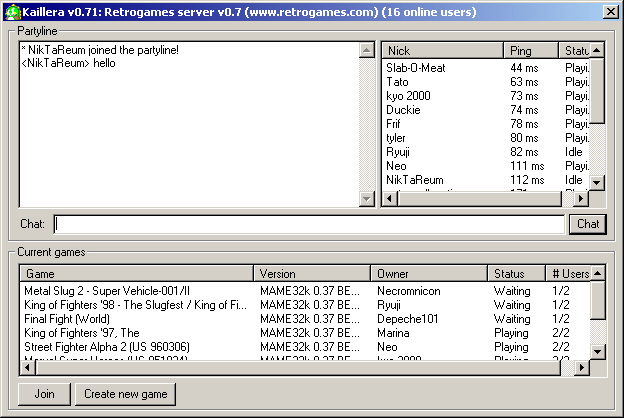Click games list scroll left arrow
This screenshot has width=624, height=418.
click(27, 367)
